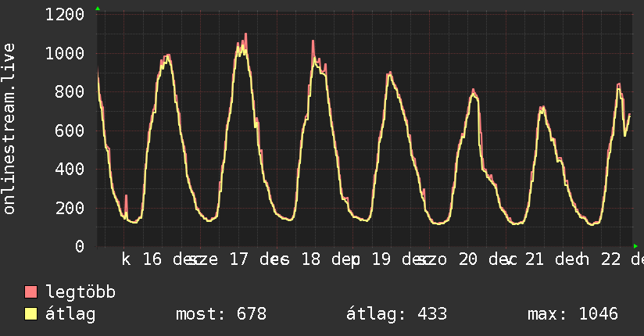
Task: Click the 22 date label on x-axis
Action: [x=610, y=259]
